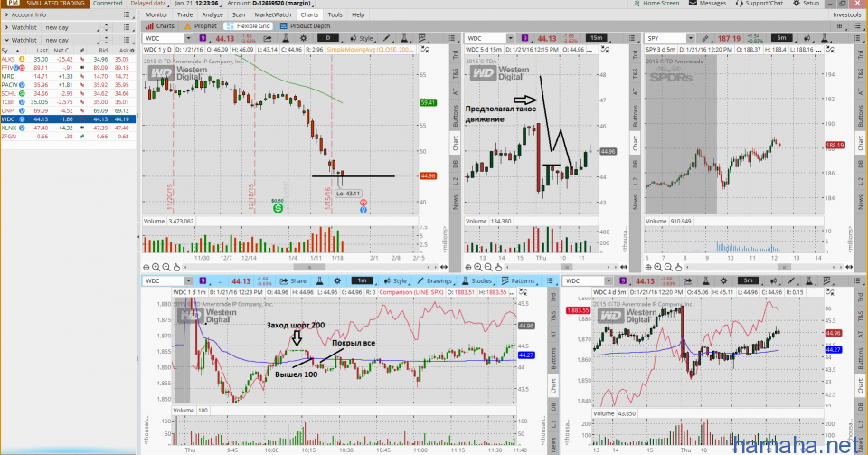Image resolution: width=868 pixels, height=455 pixels.
Task: Click crosshair icon under WDC daily chart
Action: point(146,268)
